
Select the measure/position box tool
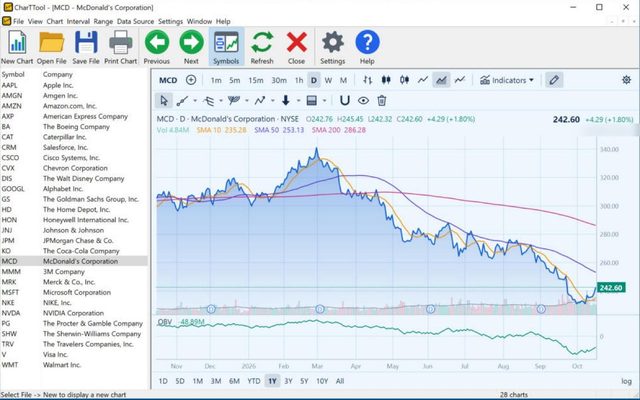312,100
